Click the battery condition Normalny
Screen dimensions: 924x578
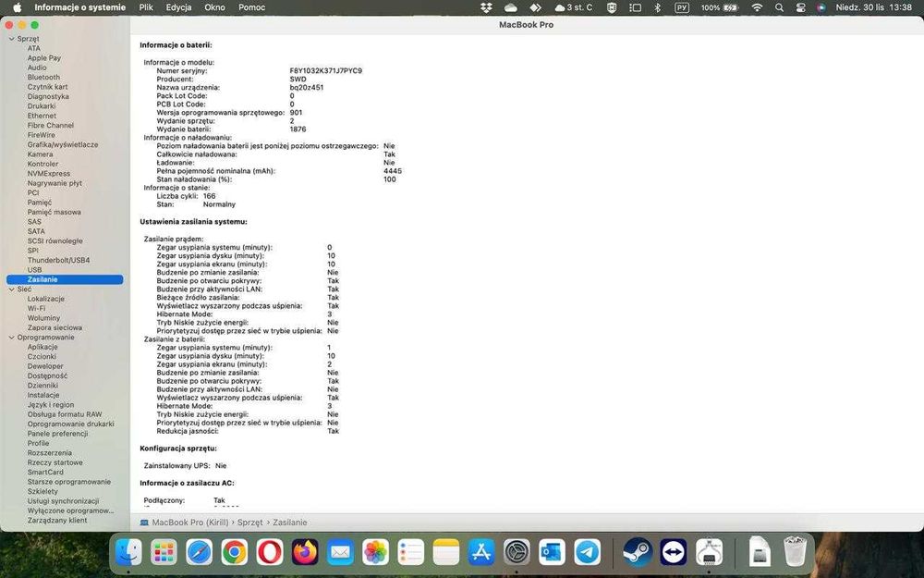coord(219,204)
